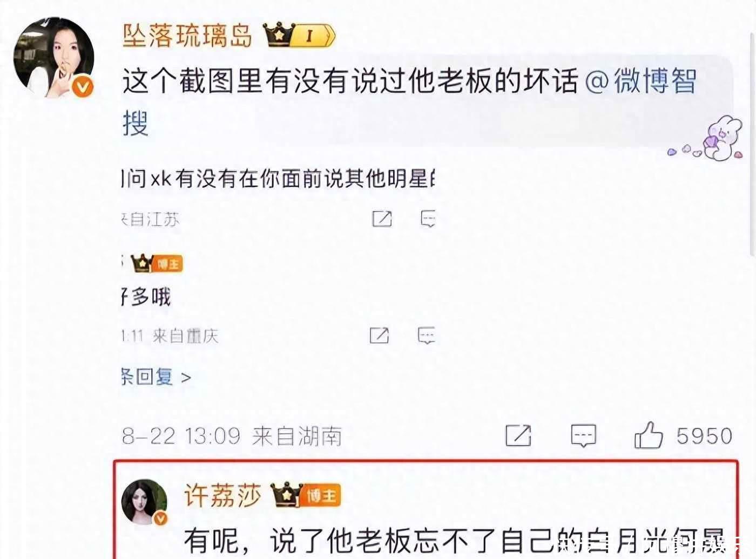The height and width of the screenshot is (559, 756).
Task: Open the 坠落琉璃岛 username link
Action: 187,36
